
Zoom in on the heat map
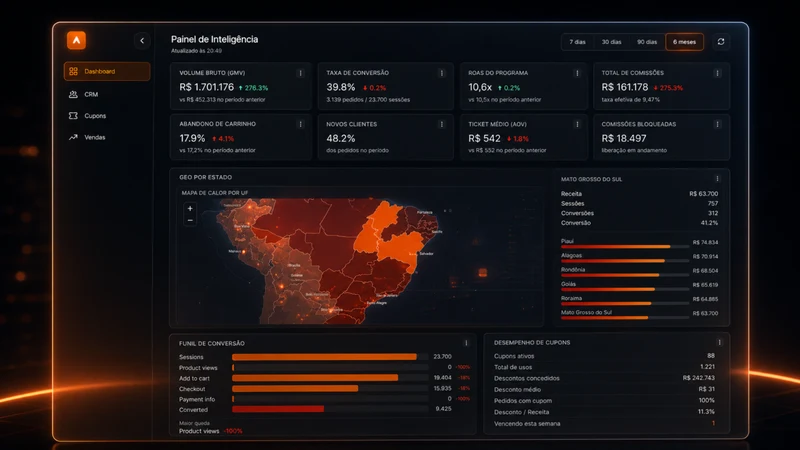[x=190, y=209]
